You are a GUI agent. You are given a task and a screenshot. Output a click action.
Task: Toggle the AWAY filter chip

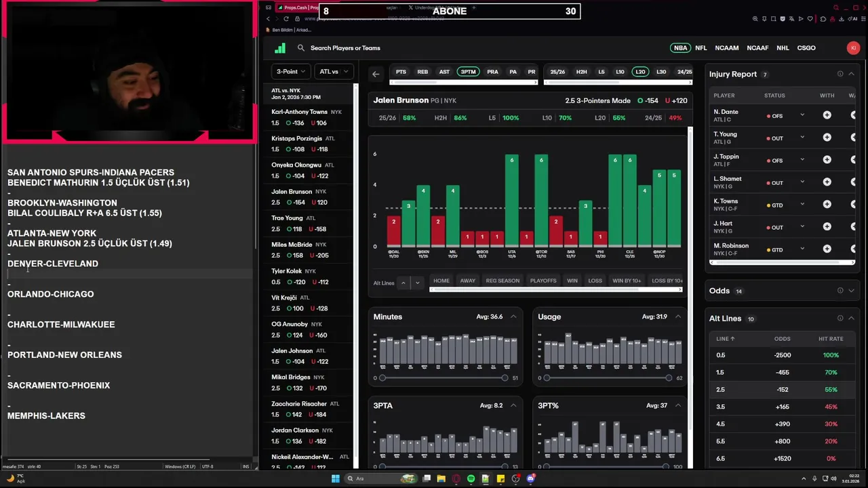pyautogui.click(x=468, y=281)
